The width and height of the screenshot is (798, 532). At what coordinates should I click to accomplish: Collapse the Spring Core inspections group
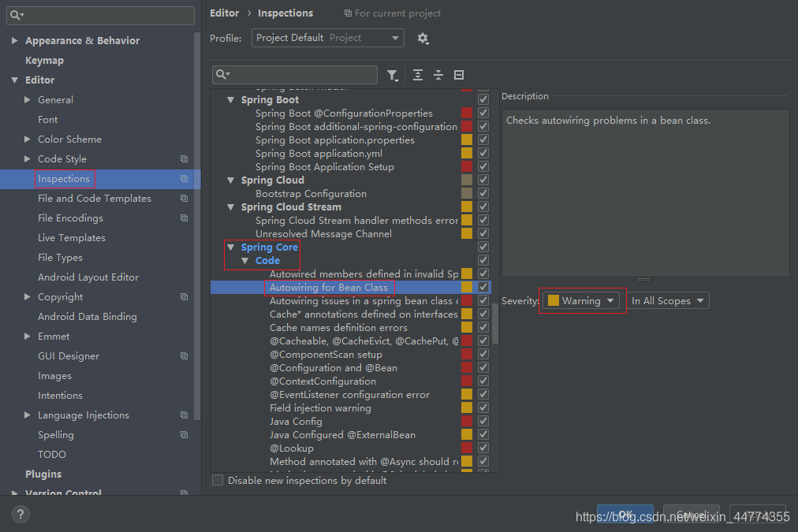pos(230,247)
